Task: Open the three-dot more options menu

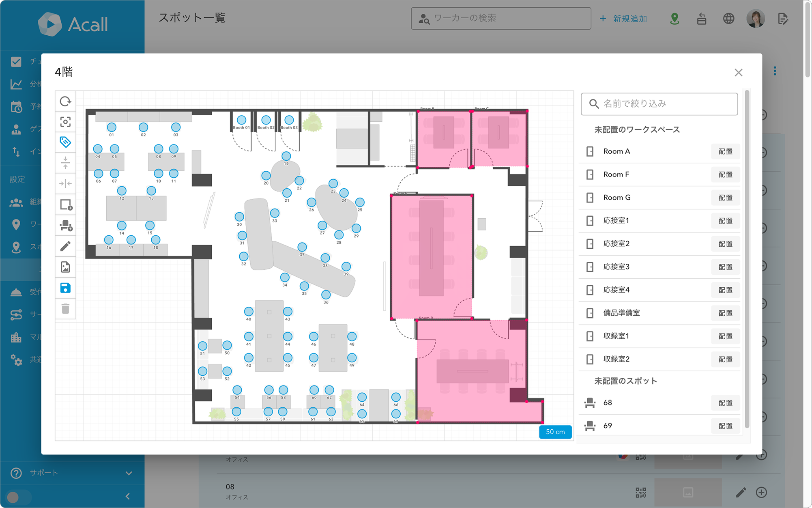Action: click(x=775, y=71)
